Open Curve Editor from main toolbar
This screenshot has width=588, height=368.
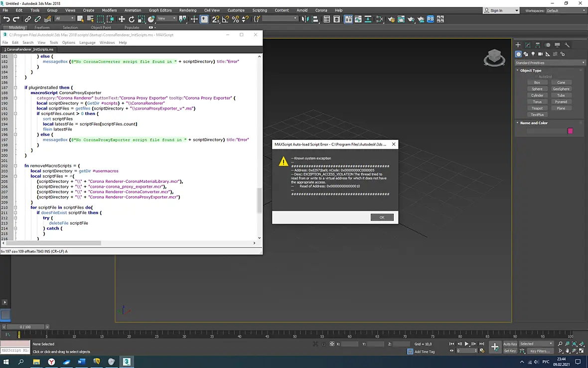pyautogui.click(x=358, y=19)
